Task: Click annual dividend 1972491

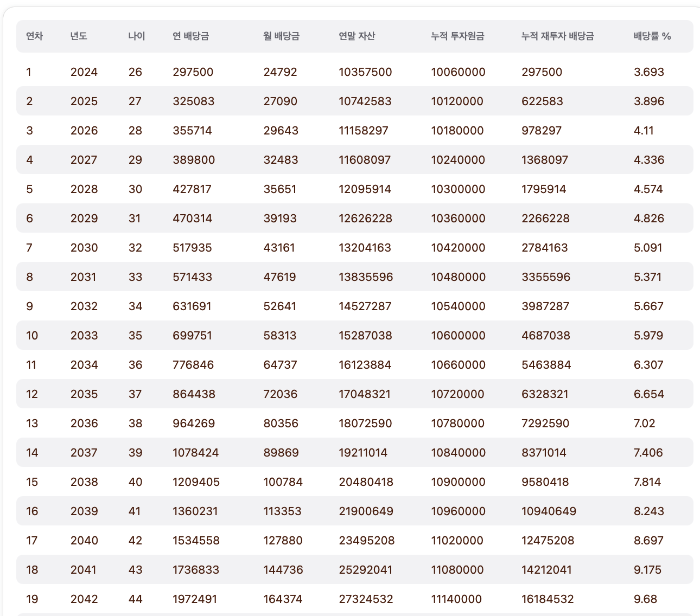Action: 195,599
